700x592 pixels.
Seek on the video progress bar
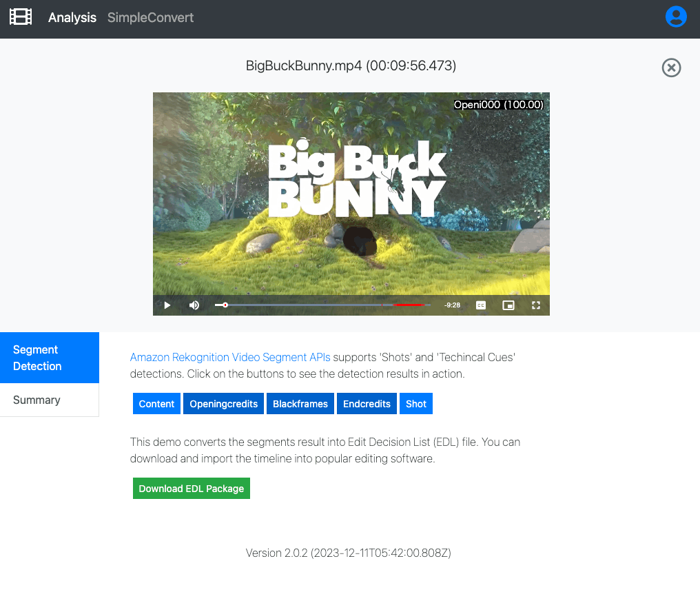[322, 305]
